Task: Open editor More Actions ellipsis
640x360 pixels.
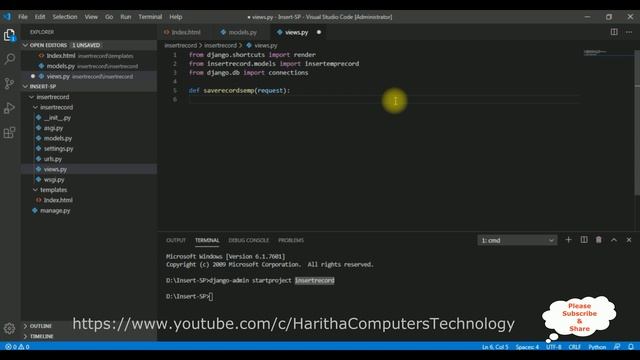Action: click(629, 32)
